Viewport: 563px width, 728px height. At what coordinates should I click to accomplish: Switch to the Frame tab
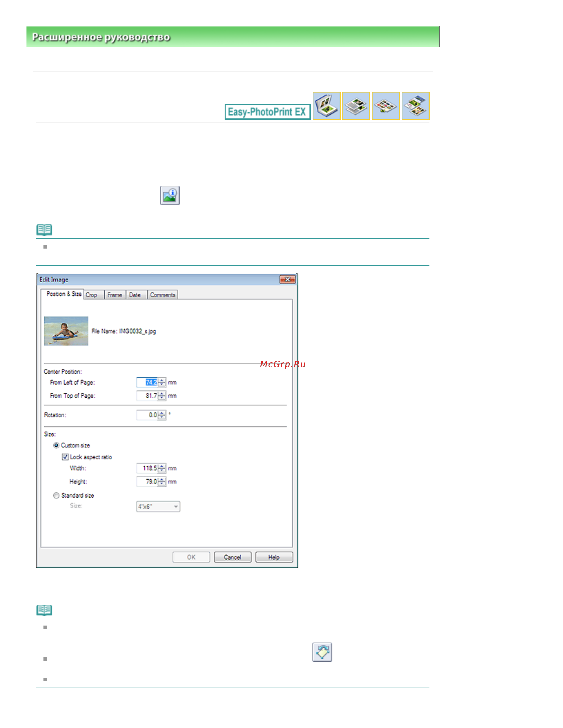(x=115, y=295)
